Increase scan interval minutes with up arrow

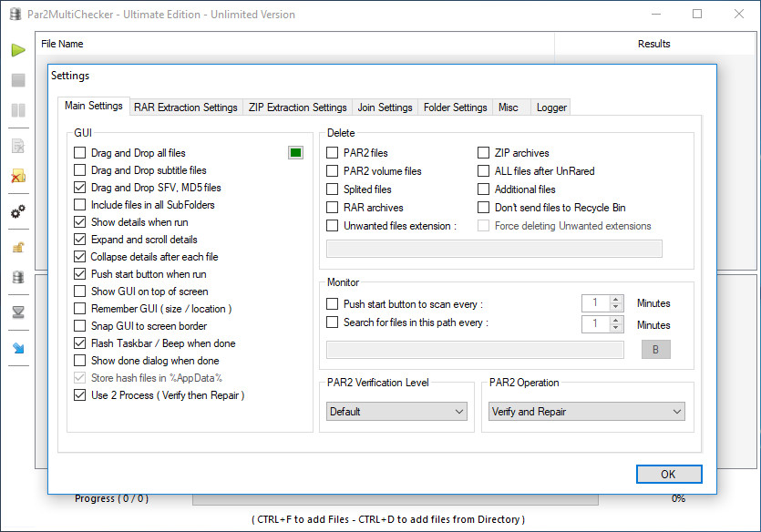coord(616,299)
